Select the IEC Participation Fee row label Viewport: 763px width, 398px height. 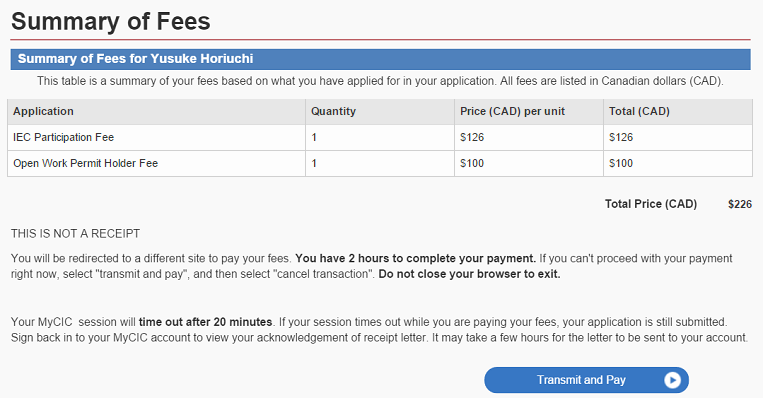(x=63, y=137)
